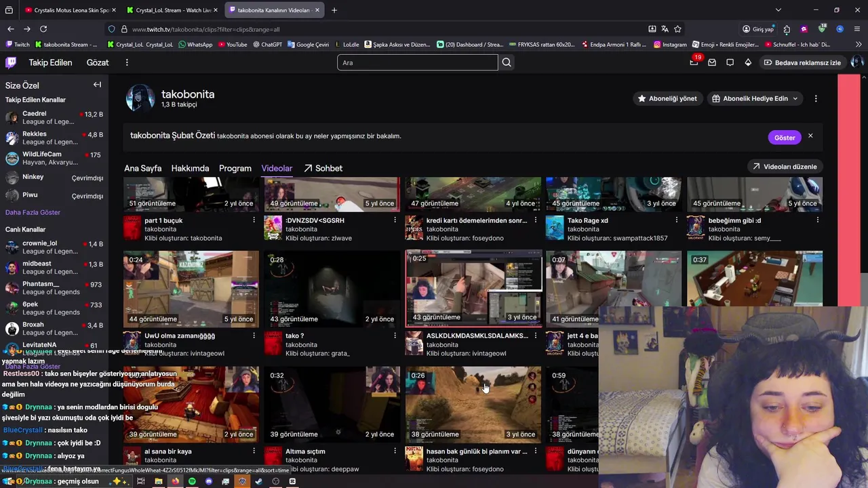This screenshot has width=868, height=488.
Task: Reload the page in the browser
Action: pyautogui.click(x=43, y=29)
